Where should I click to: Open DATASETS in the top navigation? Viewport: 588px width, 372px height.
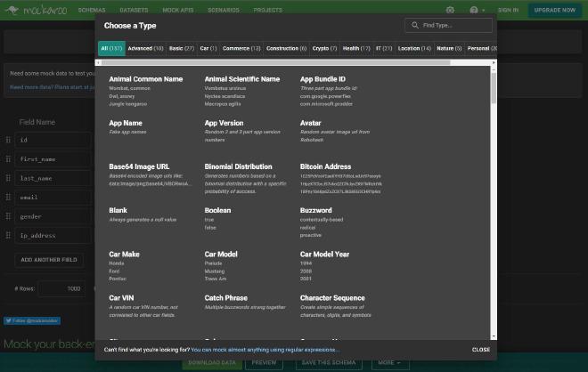[x=134, y=10]
